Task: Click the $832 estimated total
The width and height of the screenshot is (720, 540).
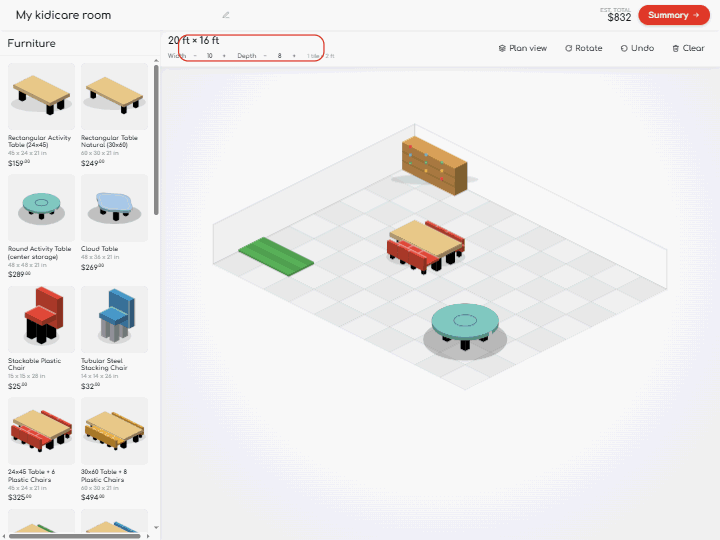Action: (x=619, y=17)
